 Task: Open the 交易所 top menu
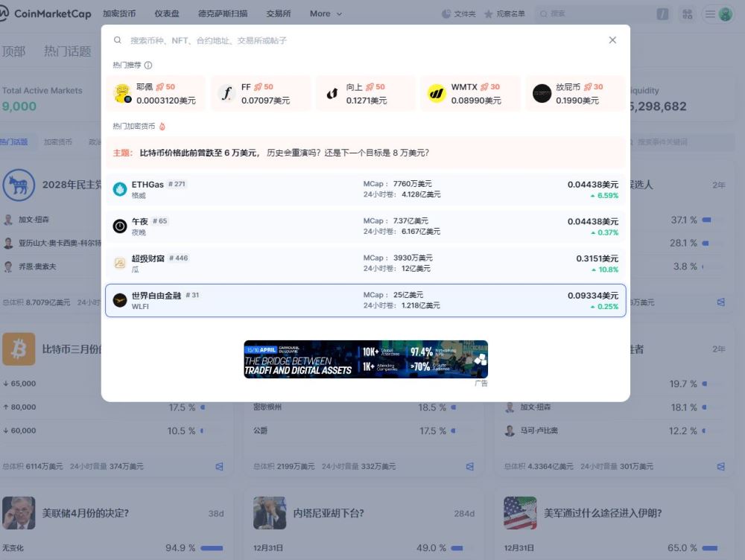[x=279, y=13]
